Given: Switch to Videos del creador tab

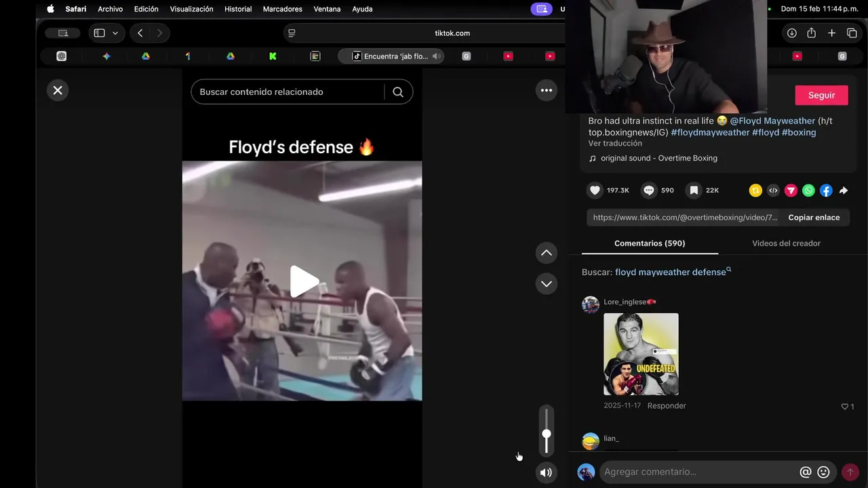Looking at the screenshot, I should coord(786,243).
